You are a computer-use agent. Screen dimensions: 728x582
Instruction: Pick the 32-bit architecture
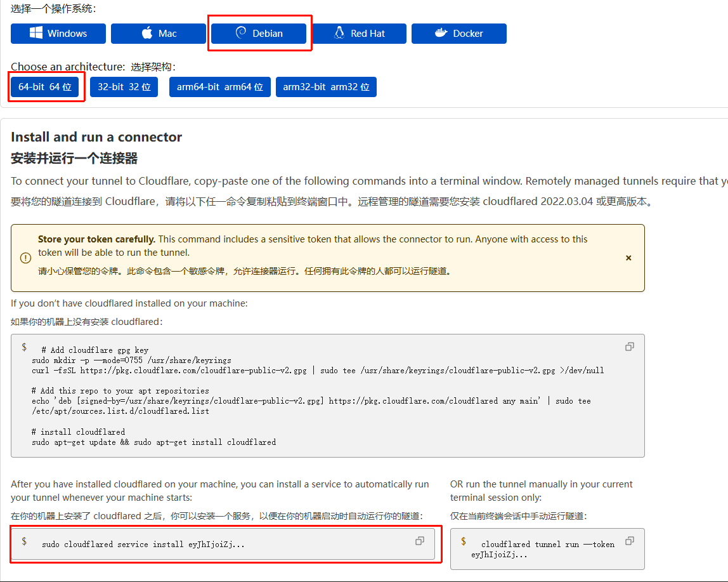pyautogui.click(x=124, y=87)
